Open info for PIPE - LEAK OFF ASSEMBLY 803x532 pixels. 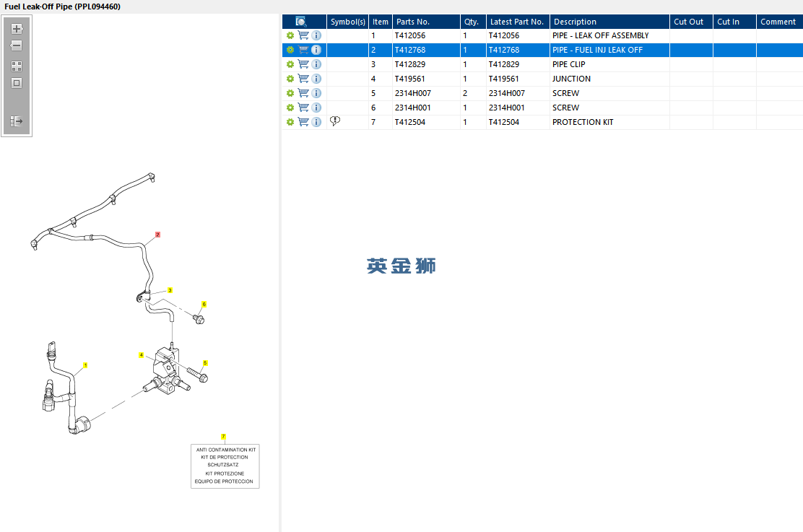(316, 35)
